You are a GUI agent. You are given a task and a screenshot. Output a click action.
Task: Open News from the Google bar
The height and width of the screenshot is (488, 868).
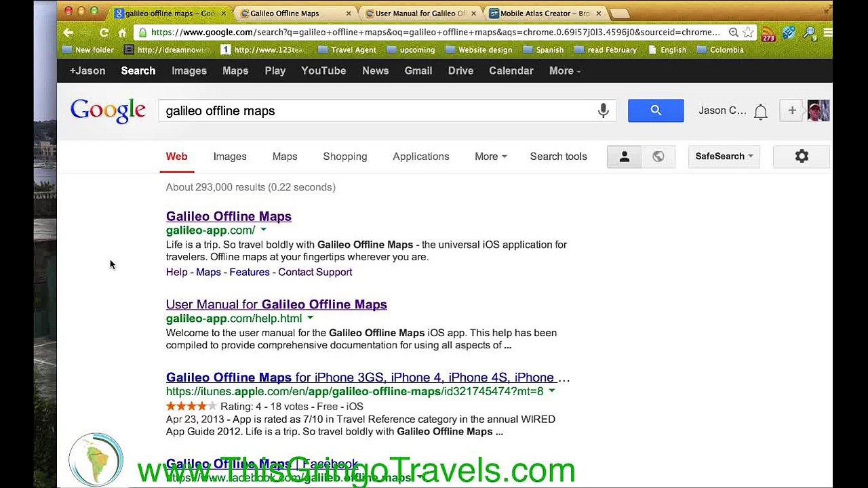(376, 70)
